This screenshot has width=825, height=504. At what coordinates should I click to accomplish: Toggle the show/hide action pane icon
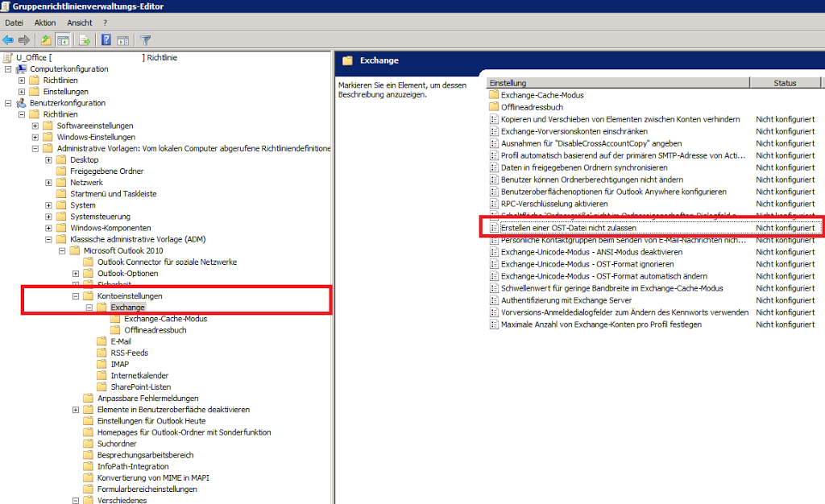point(123,39)
